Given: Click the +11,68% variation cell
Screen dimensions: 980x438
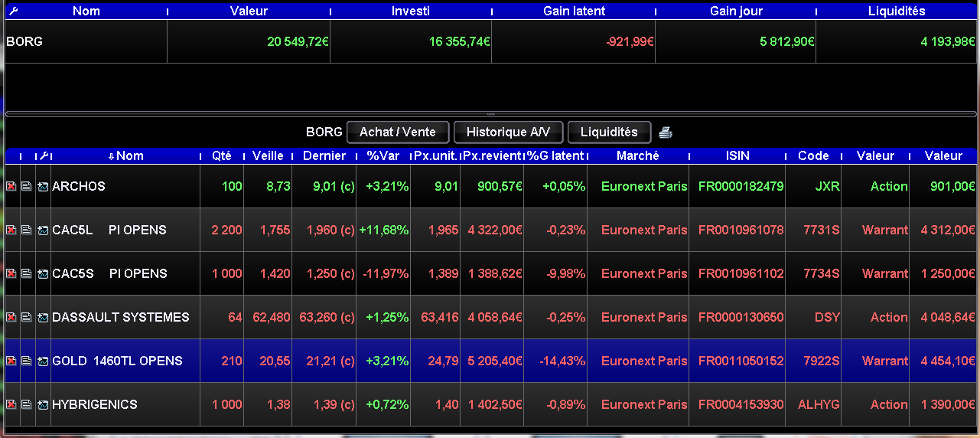Looking at the screenshot, I should point(383,230).
